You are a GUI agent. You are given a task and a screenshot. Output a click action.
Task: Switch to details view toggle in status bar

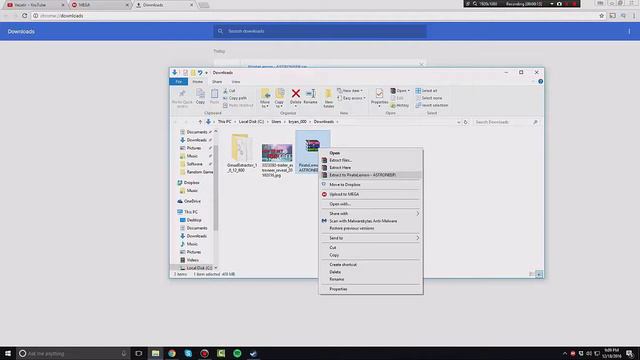[x=531, y=274]
